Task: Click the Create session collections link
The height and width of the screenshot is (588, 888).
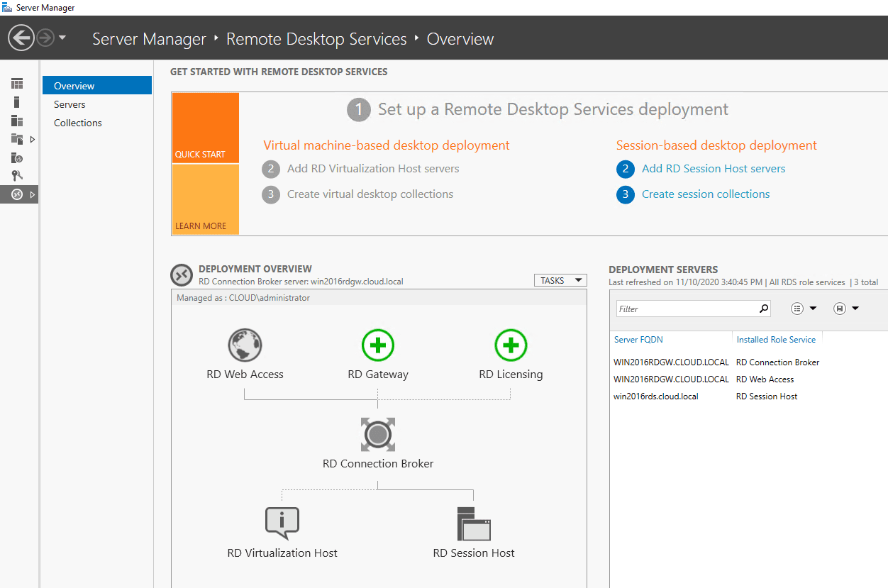Action: [x=705, y=194]
